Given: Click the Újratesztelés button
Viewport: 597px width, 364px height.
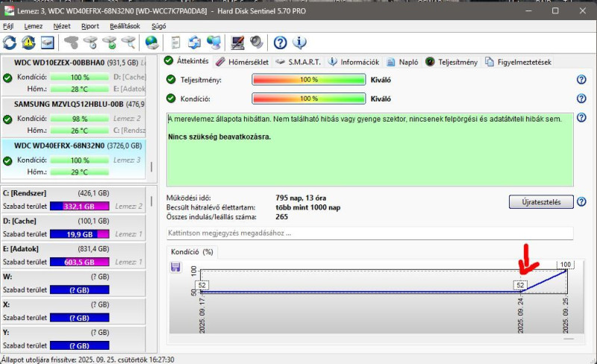Looking at the screenshot, I should click(541, 202).
